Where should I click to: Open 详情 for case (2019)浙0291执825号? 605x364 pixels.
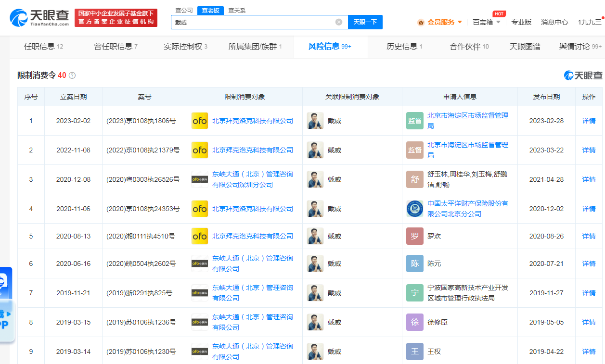(589, 293)
